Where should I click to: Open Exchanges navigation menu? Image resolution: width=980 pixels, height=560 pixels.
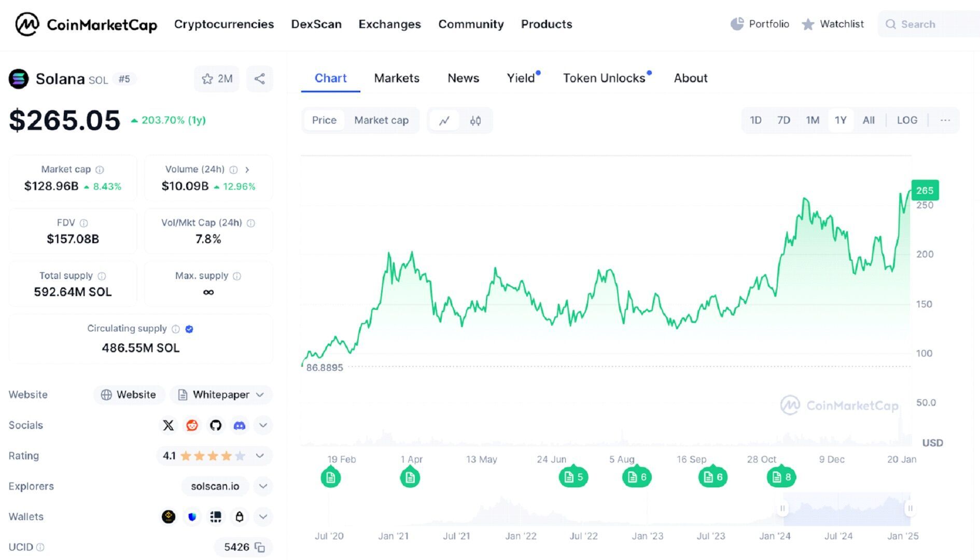pos(390,24)
